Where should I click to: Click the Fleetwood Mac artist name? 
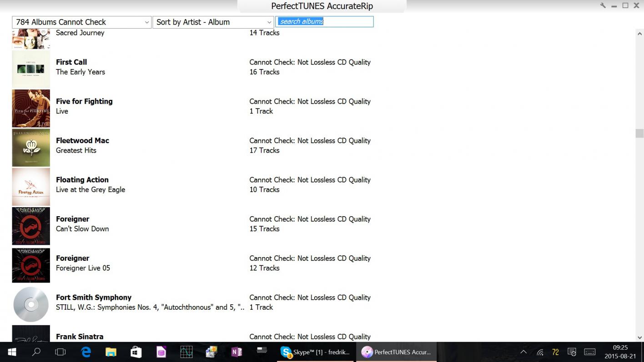tap(82, 141)
